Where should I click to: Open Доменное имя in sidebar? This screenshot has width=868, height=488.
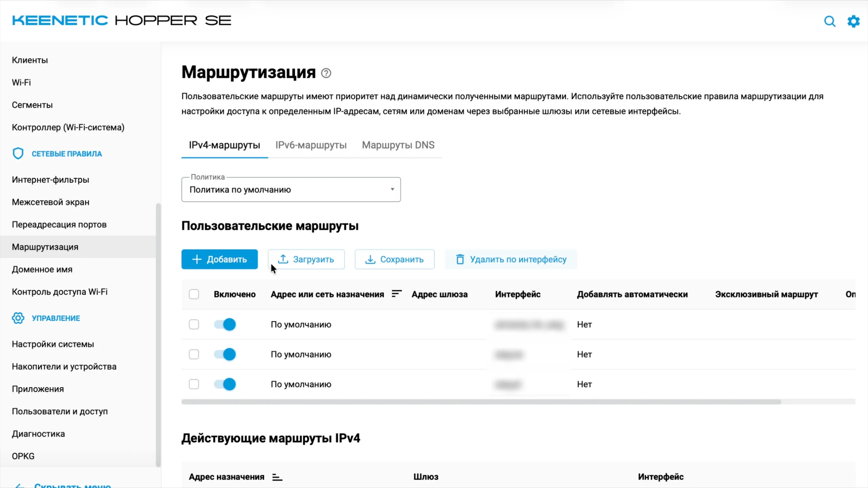pyautogui.click(x=78, y=269)
